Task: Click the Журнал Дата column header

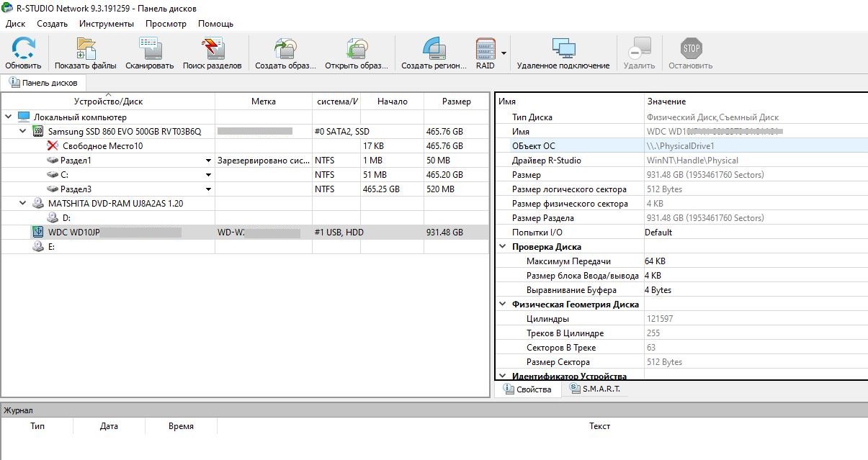Action: pyautogui.click(x=109, y=426)
